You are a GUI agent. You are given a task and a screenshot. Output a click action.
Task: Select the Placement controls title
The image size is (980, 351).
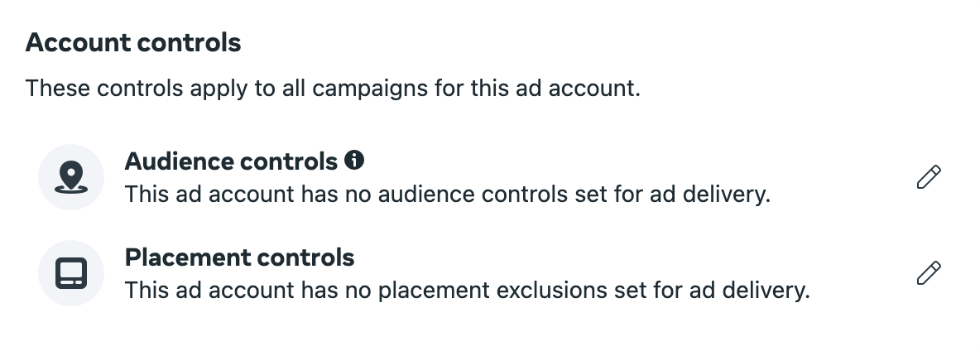click(240, 257)
